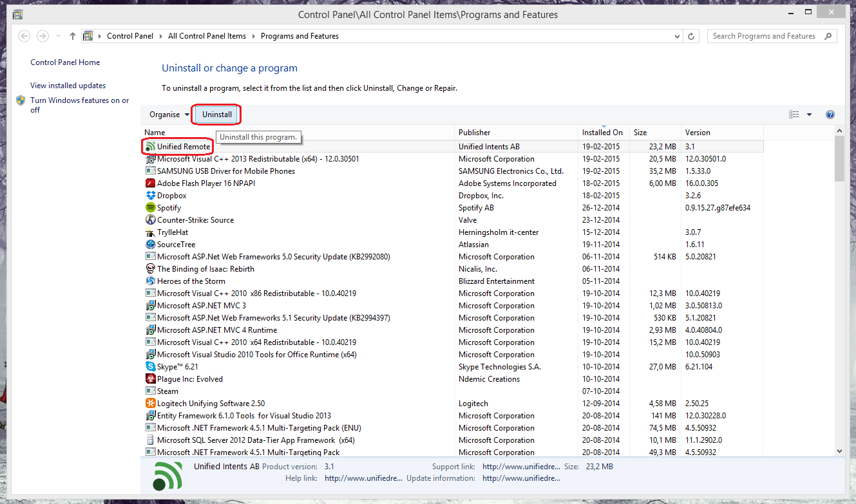Screen dimensions: 856x504
Task: Select Visual C++ 2010 x86 Redistributable row
Action: click(452, 294)
